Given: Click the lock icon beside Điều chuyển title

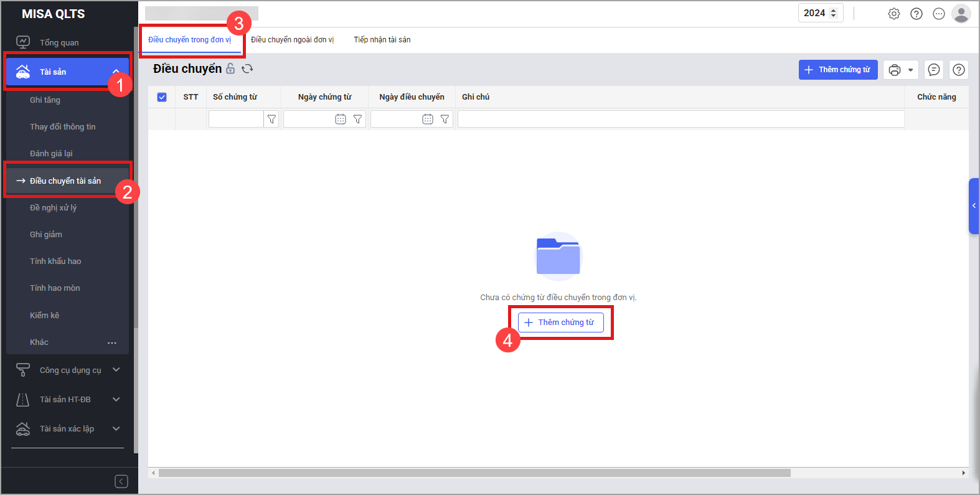Looking at the screenshot, I should 230,68.
